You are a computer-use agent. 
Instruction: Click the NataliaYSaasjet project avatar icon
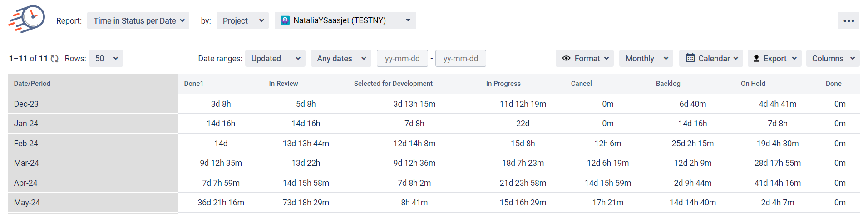tap(285, 20)
